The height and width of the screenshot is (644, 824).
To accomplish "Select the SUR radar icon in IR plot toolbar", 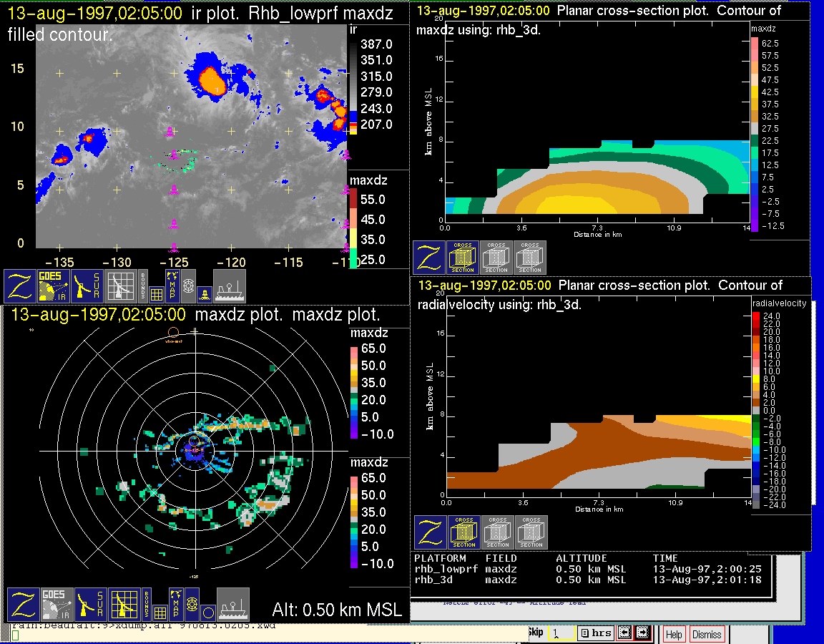I will [87, 286].
